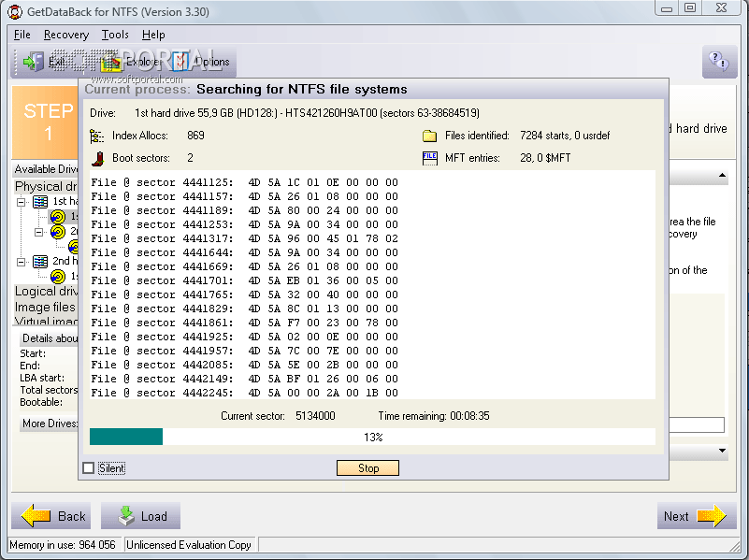
Task: Select the Logical drives entry
Action: coord(46,292)
